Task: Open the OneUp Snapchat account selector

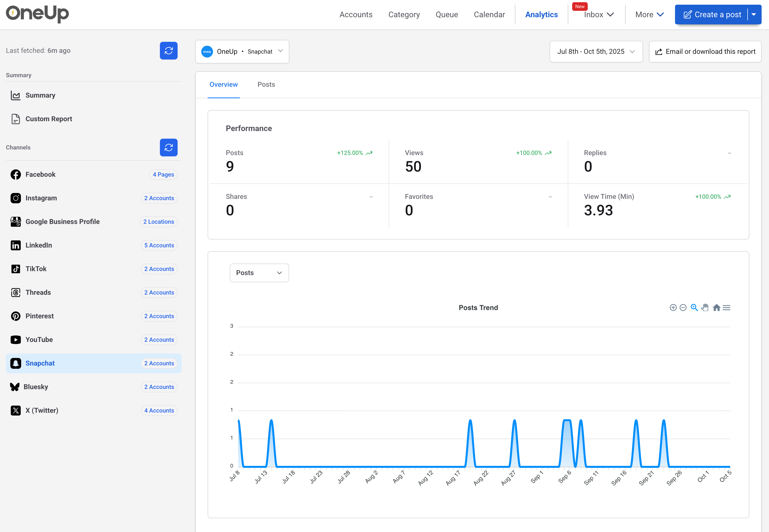Action: [242, 52]
